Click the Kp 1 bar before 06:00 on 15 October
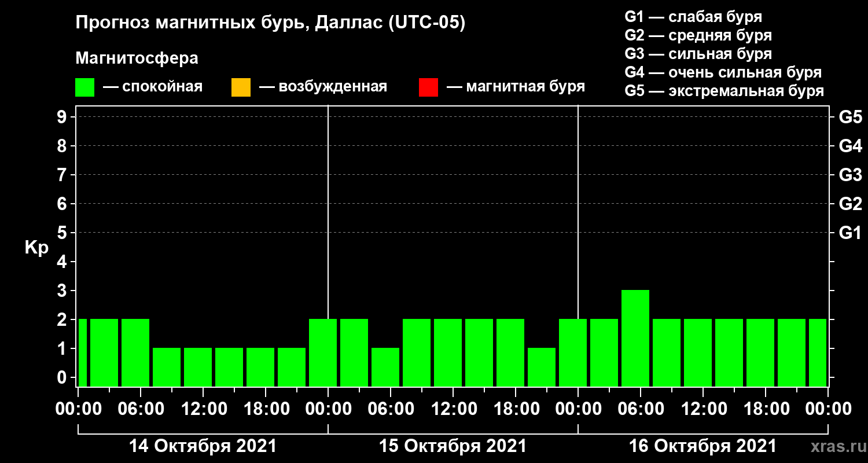 385,367
